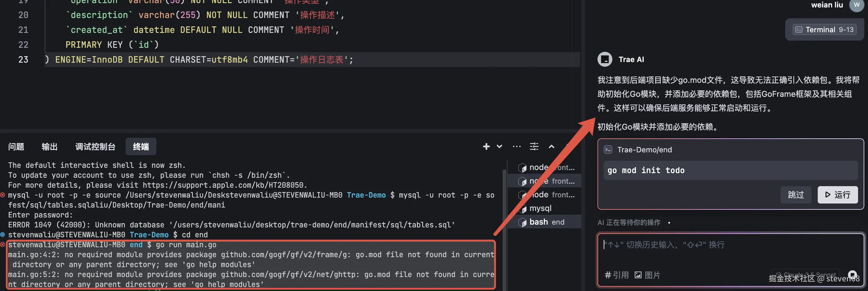This screenshot has width=868, height=291.
Task: Click the 'weian liu' user name
Action: click(x=827, y=5)
